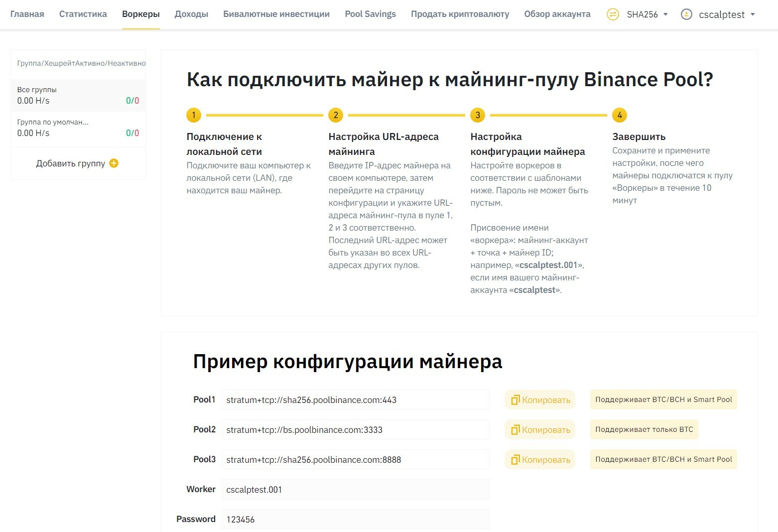Click the Группа/Хешрейт column header

tap(46, 63)
